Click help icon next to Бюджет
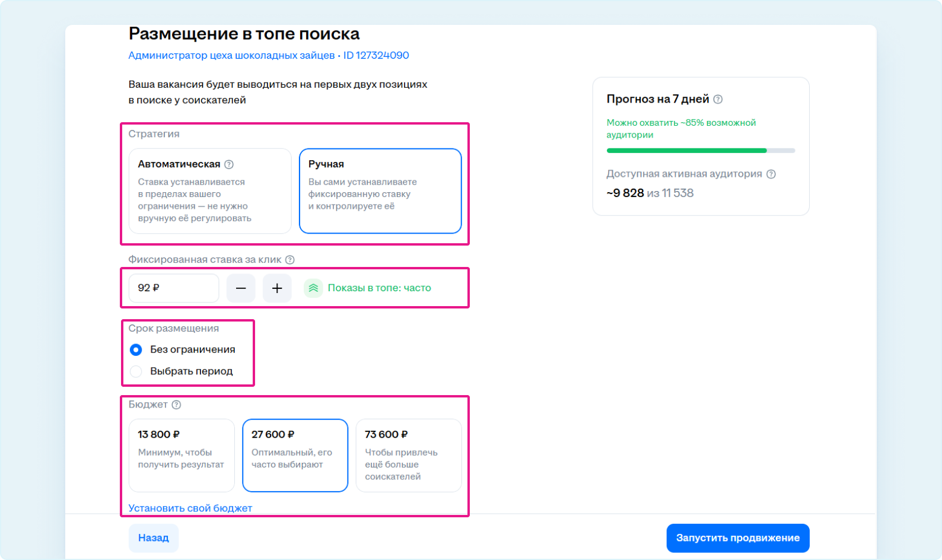The height and width of the screenshot is (560, 942). tap(176, 405)
